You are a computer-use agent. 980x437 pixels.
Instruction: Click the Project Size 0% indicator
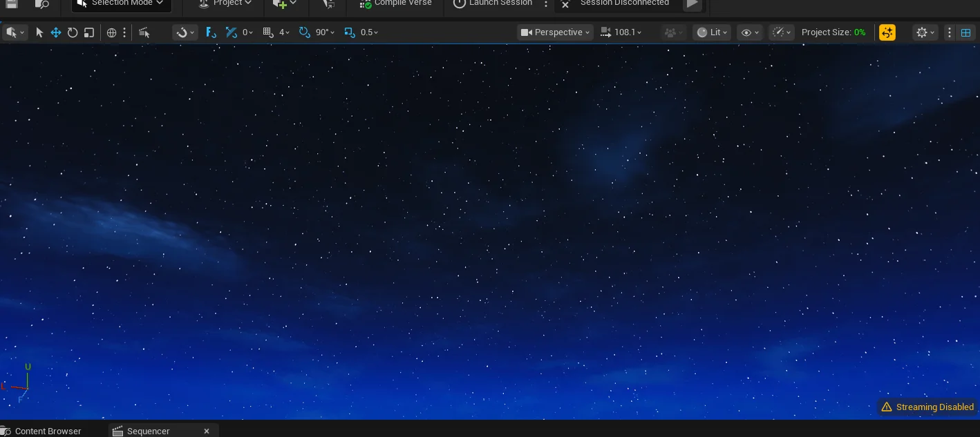click(x=833, y=32)
